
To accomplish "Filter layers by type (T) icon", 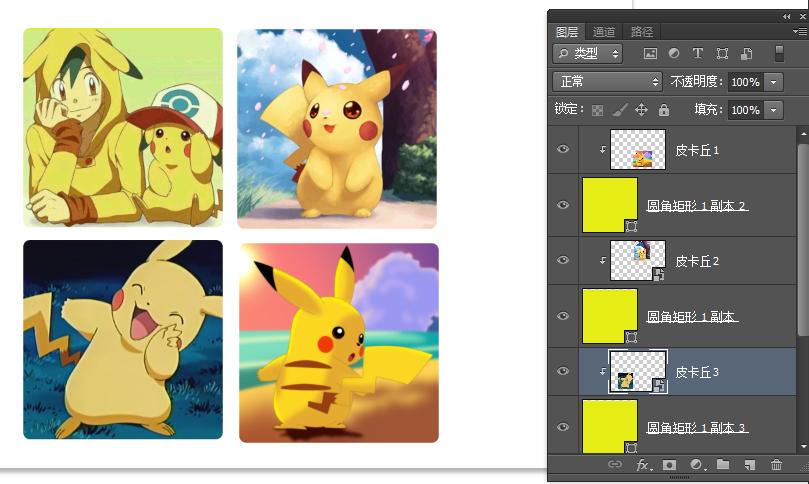I will click(698, 53).
